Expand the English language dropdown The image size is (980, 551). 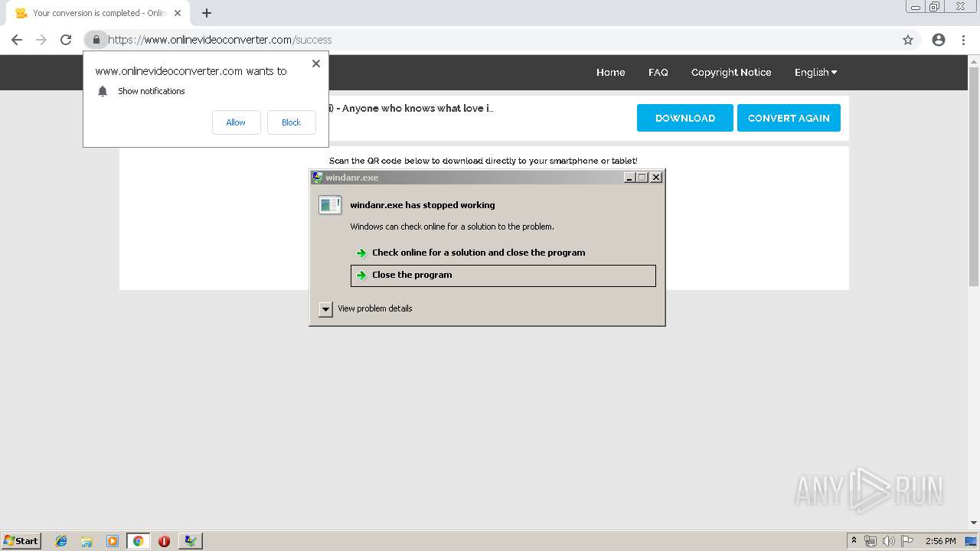pos(815,72)
